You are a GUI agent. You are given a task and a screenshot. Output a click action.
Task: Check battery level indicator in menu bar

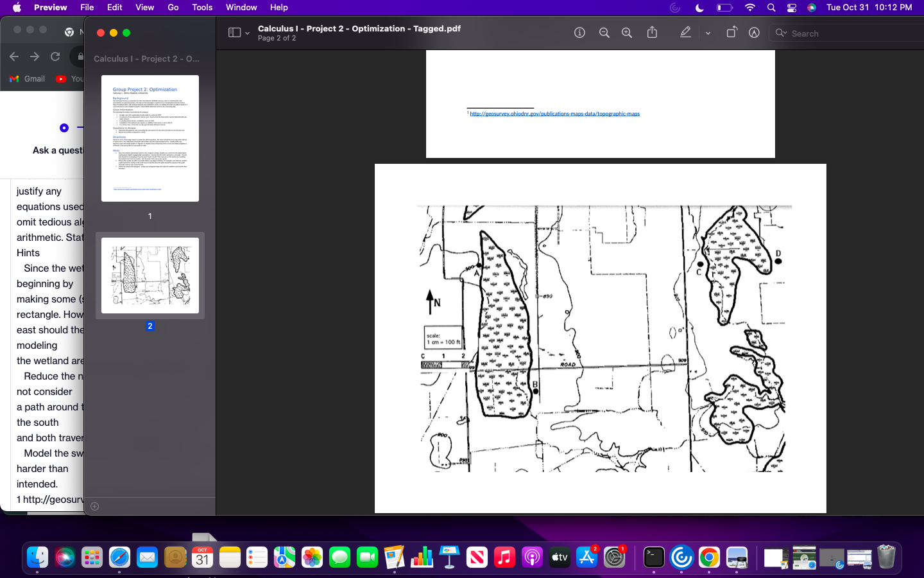(x=724, y=8)
